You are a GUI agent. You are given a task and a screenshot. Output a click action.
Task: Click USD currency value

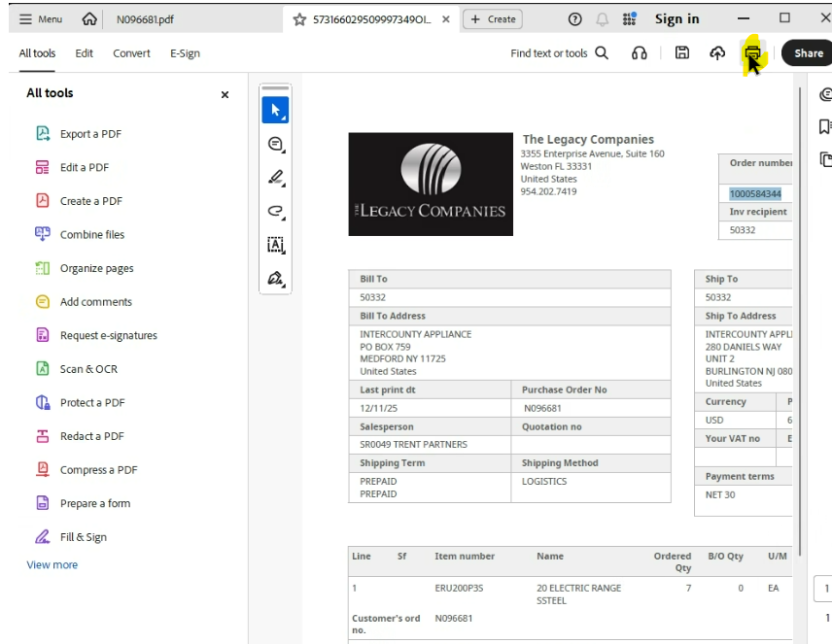pyautogui.click(x=714, y=420)
